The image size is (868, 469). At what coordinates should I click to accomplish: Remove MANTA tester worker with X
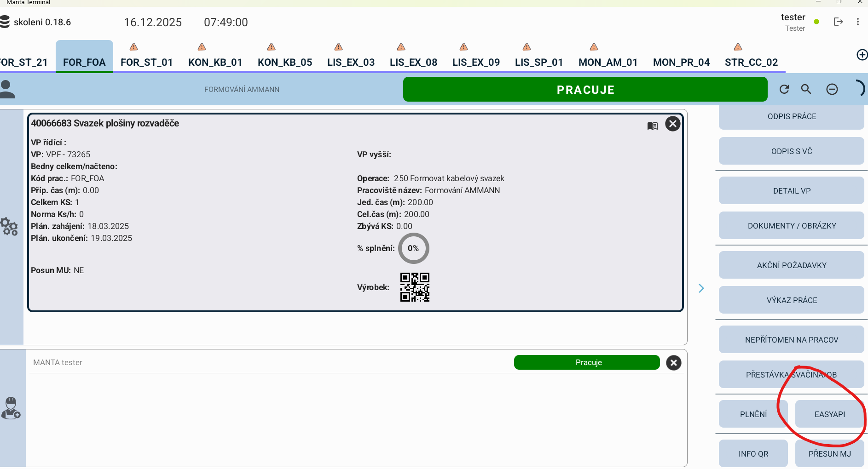[x=673, y=363]
